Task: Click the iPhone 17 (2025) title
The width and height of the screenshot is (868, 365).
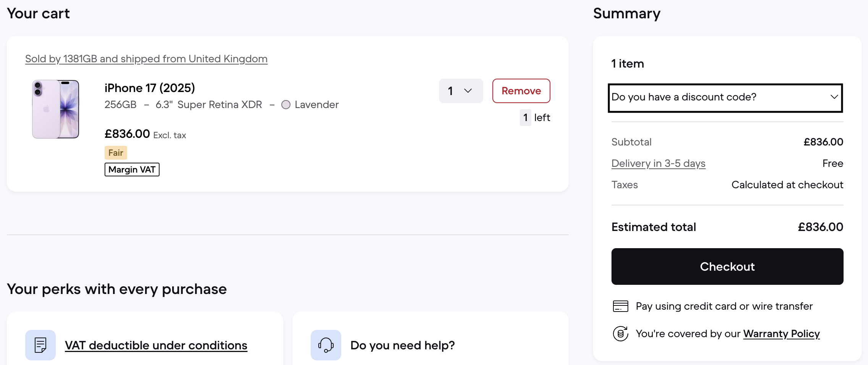Action: coord(150,88)
